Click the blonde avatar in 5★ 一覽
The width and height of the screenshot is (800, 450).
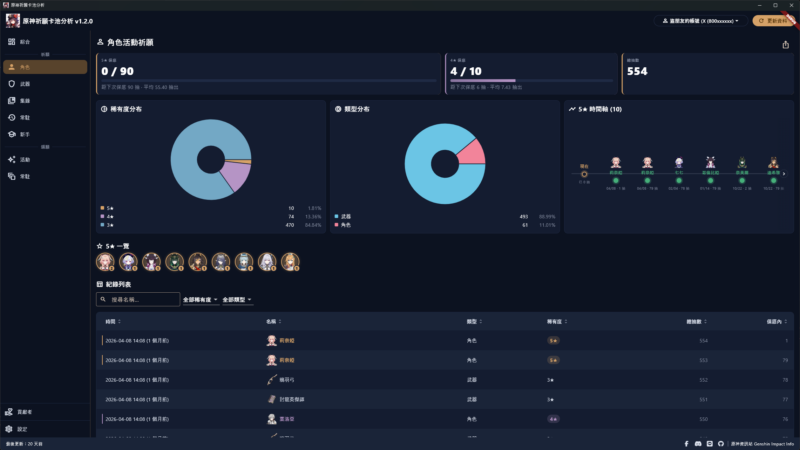point(290,262)
